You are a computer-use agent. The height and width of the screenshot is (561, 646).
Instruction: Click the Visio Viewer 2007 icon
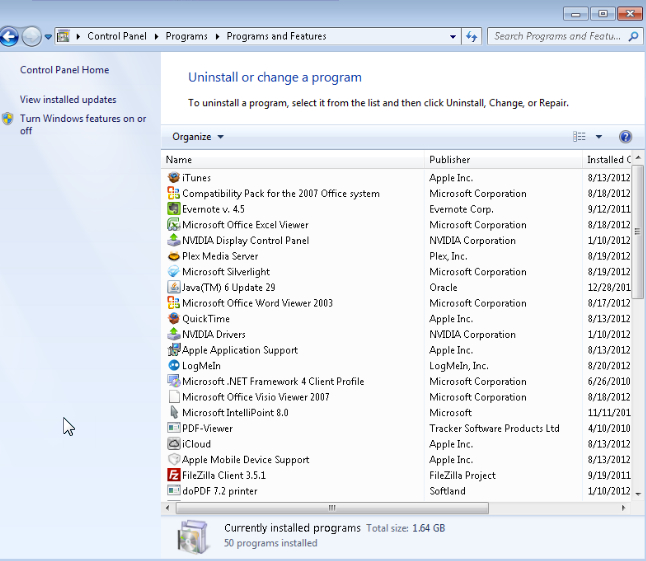click(x=174, y=397)
